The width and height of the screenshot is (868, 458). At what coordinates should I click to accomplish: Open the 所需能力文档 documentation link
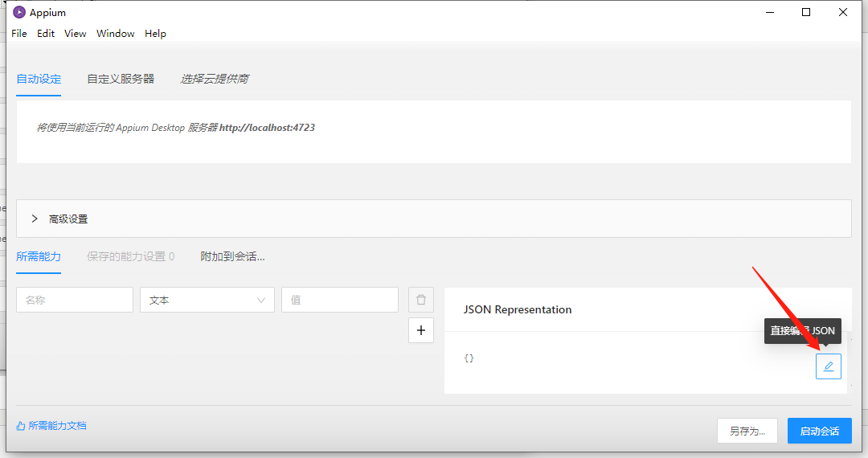pos(57,425)
